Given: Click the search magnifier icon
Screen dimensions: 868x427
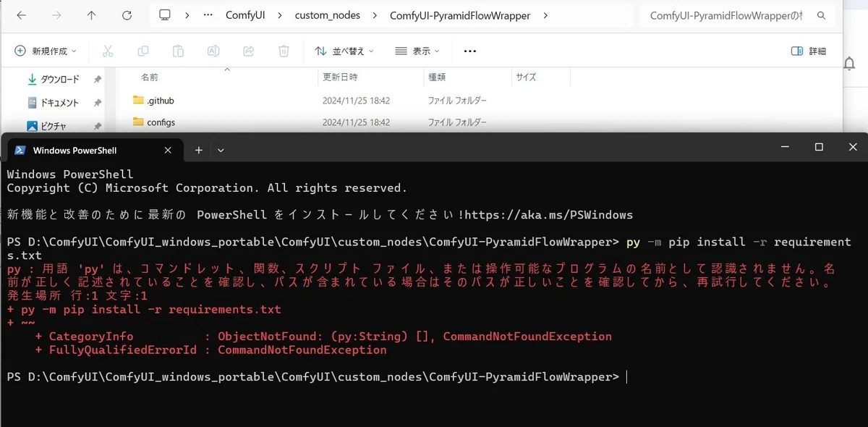Looking at the screenshot, I should [821, 15].
